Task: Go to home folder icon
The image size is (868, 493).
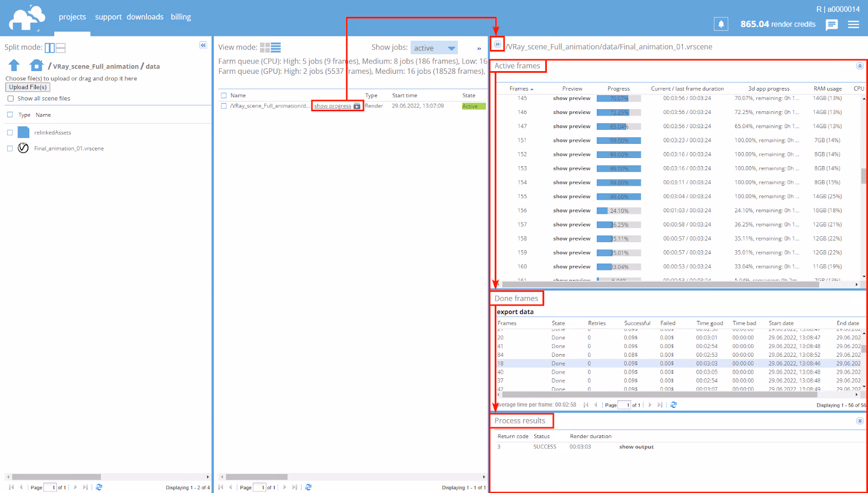Action: (36, 65)
